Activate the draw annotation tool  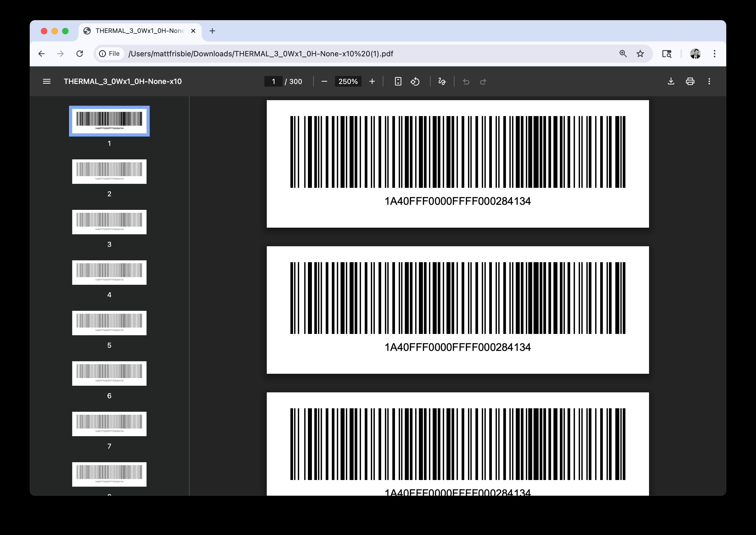coord(442,81)
